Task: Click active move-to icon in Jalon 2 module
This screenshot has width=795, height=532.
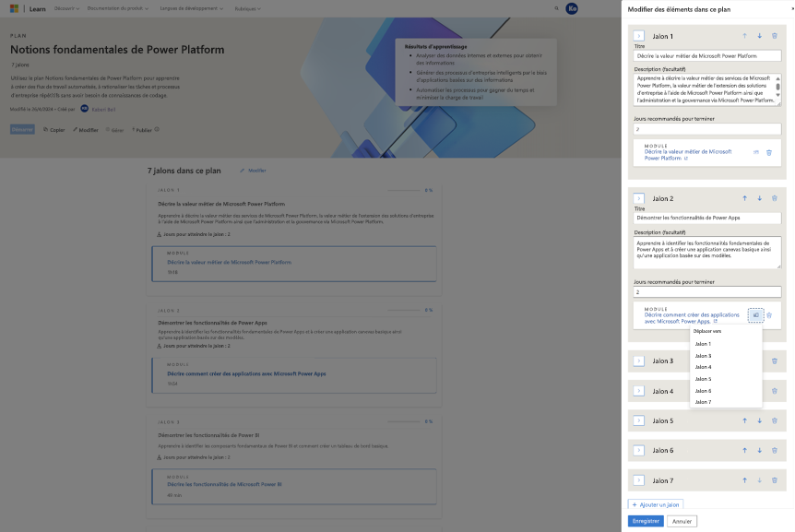Action: 755,315
